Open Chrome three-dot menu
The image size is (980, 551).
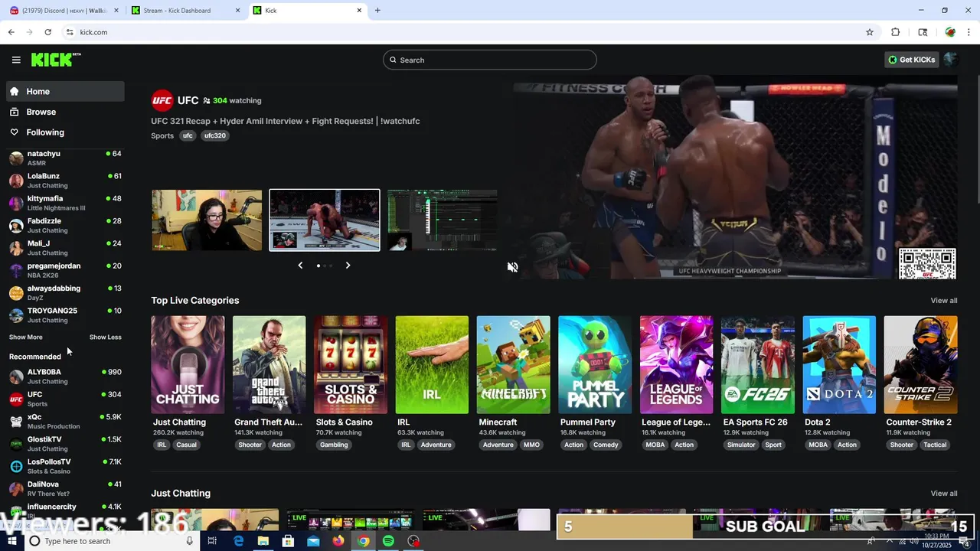coord(969,32)
